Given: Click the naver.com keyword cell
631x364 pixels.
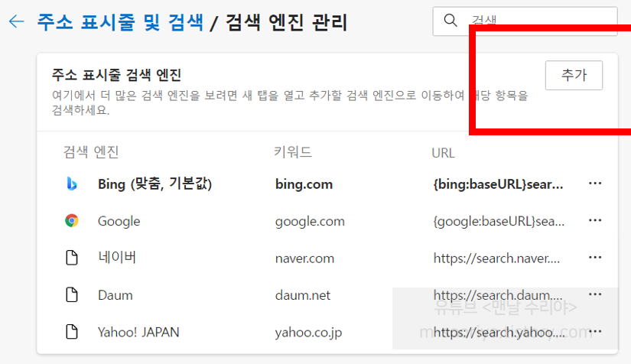Looking at the screenshot, I should pos(304,258).
